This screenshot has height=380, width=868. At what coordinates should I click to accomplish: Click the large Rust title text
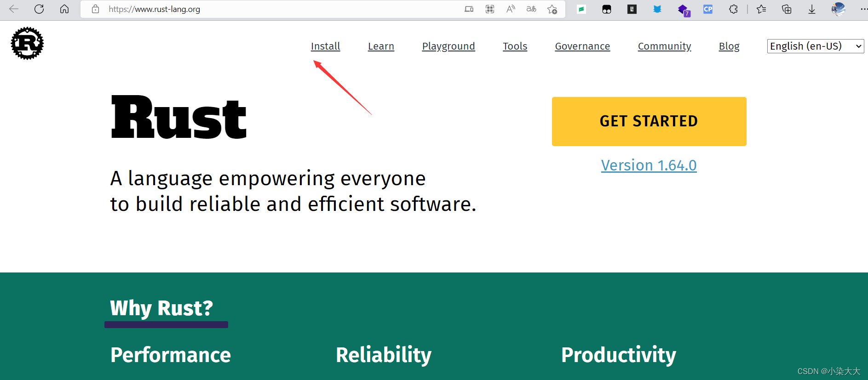(179, 117)
